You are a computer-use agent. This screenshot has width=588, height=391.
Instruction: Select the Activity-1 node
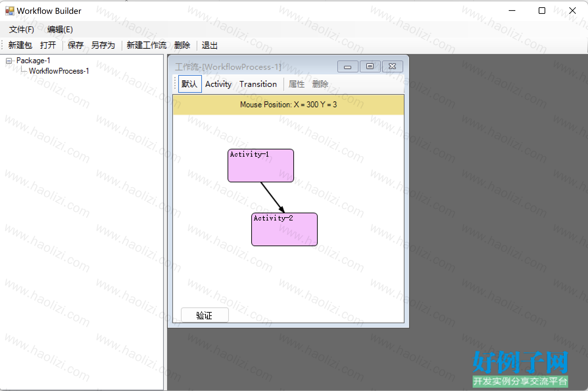(261, 166)
